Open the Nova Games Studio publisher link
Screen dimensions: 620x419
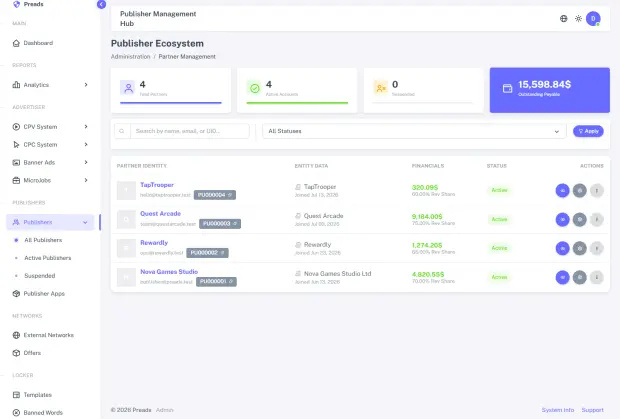point(169,272)
